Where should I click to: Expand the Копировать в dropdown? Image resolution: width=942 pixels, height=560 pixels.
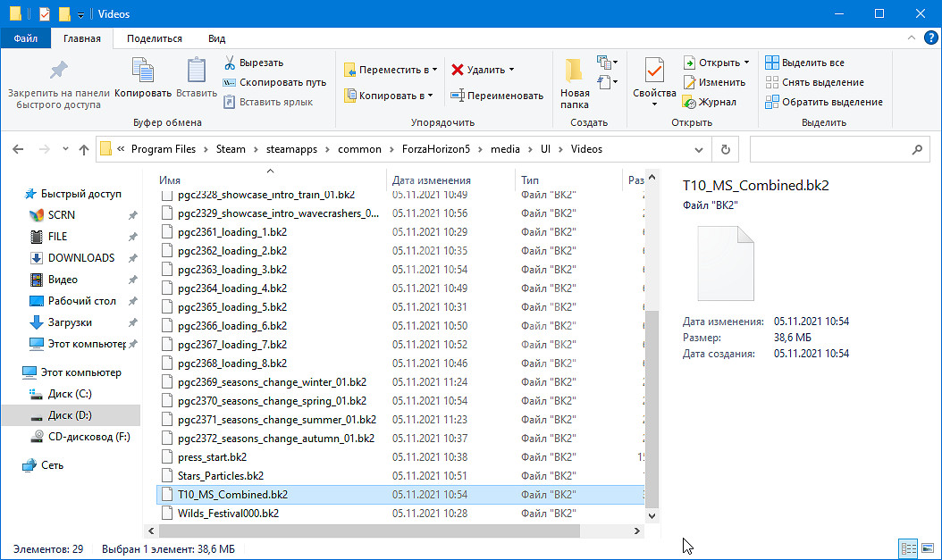430,96
